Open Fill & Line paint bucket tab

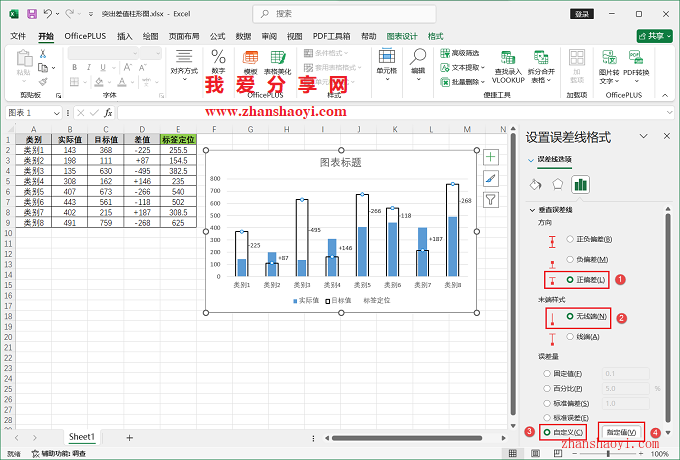[x=536, y=185]
